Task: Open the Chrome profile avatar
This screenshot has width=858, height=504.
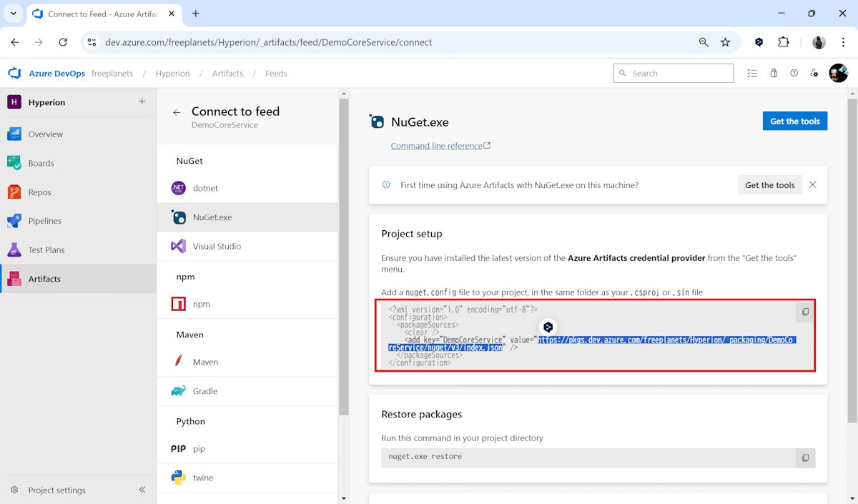Action: pyautogui.click(x=819, y=42)
